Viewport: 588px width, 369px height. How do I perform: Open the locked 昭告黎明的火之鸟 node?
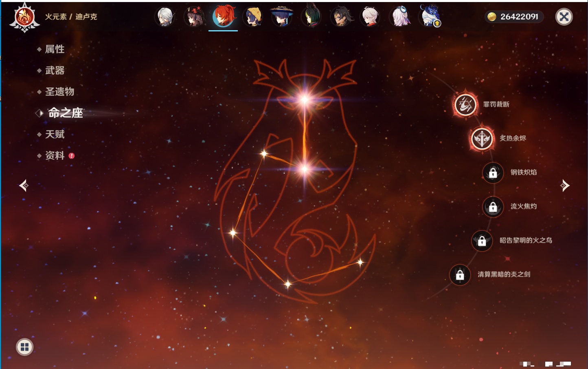pos(482,241)
